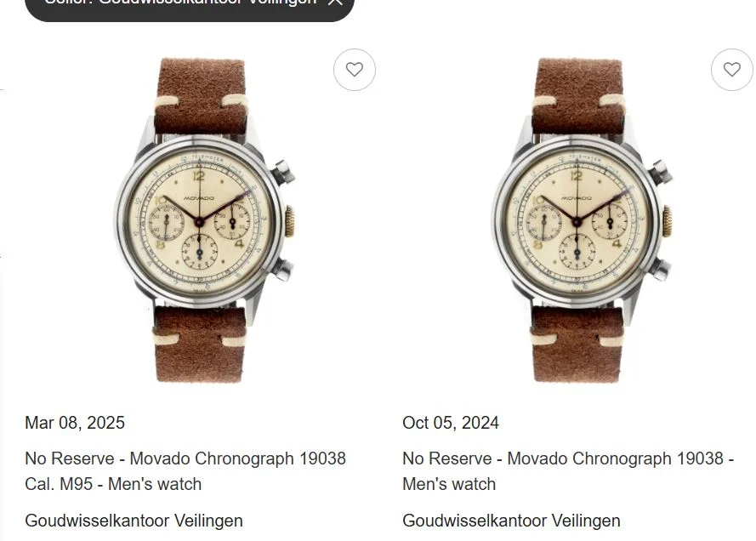Click Movado logo on Mar 08 watch dial
The width and height of the screenshot is (756, 541).
click(199, 198)
